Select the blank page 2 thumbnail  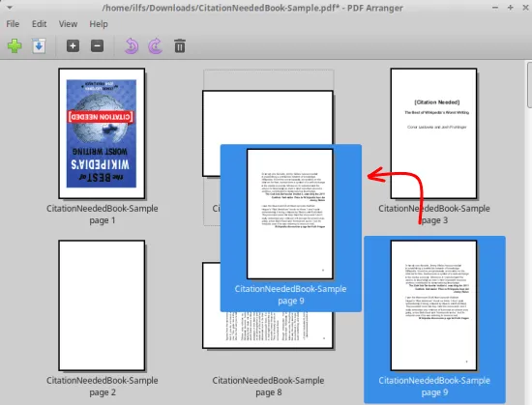pos(102,305)
